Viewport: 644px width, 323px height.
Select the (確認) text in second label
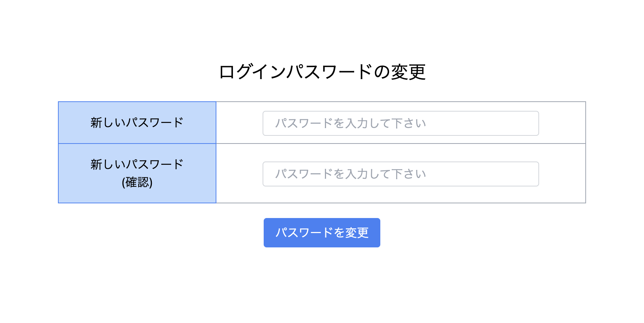point(137,182)
